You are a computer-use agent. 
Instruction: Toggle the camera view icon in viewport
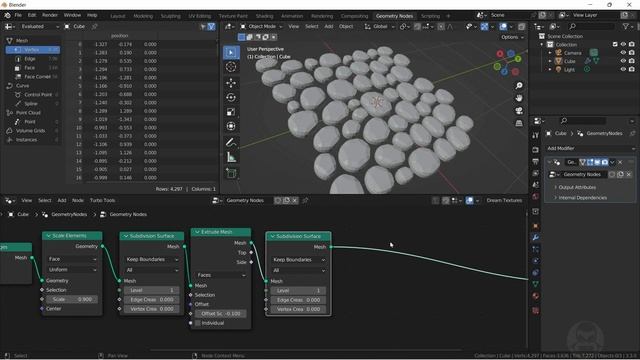point(519,111)
